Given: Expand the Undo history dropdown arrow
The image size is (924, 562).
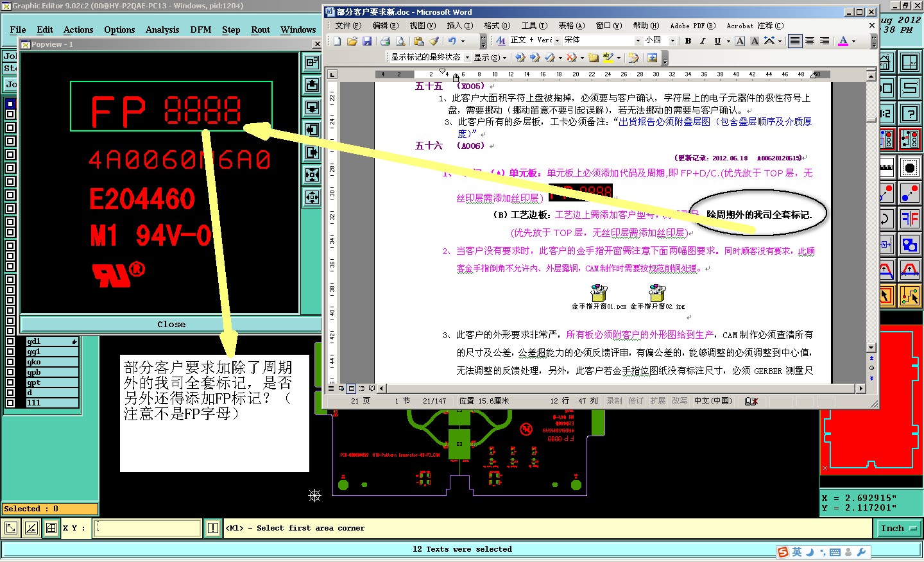Looking at the screenshot, I should [x=463, y=41].
